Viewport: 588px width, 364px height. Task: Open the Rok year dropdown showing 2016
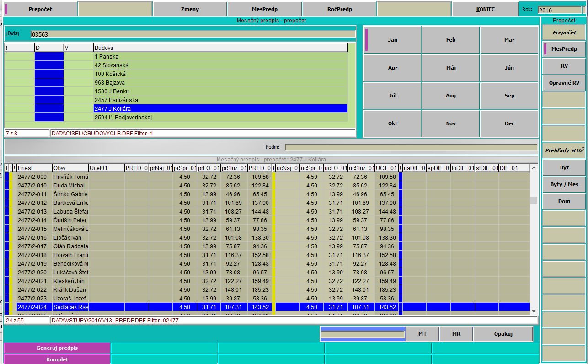(561, 10)
